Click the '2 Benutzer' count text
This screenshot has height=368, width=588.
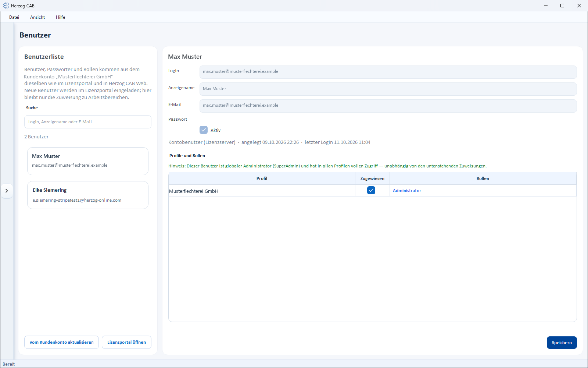click(36, 137)
